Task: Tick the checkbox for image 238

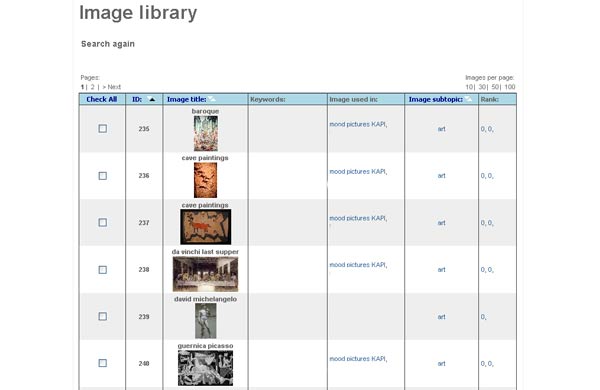Action: coord(103,270)
